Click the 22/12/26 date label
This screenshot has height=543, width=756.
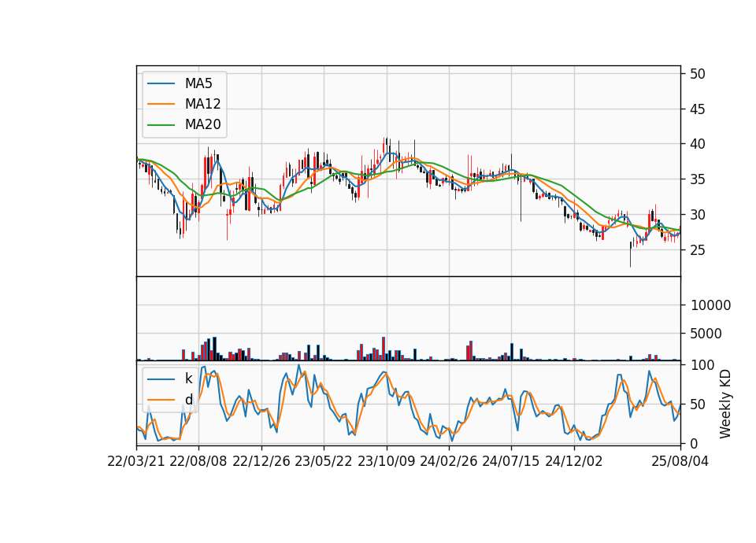261,461
